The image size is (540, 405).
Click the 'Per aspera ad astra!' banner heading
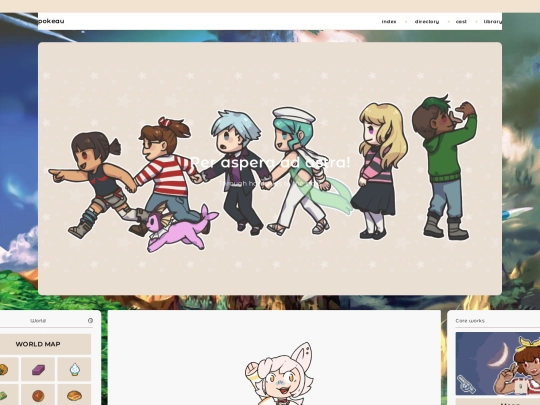click(270, 163)
